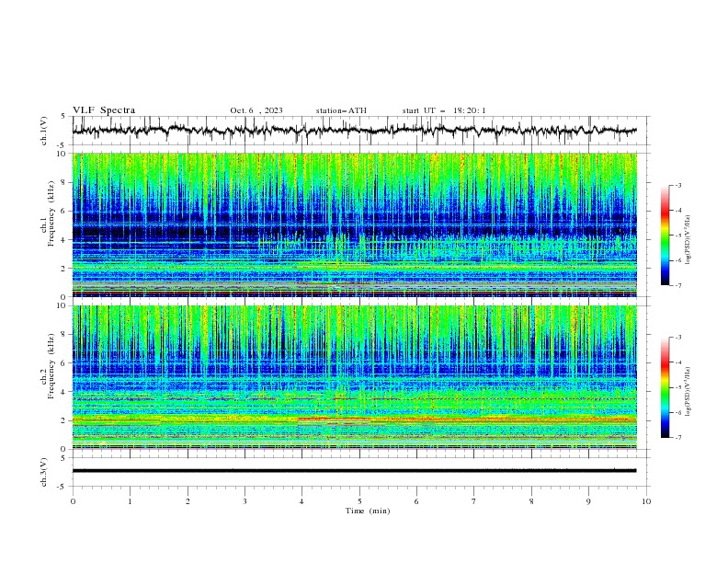
Task: Select the date text "Oct. 6 , 2023"
Action: [x=256, y=110]
